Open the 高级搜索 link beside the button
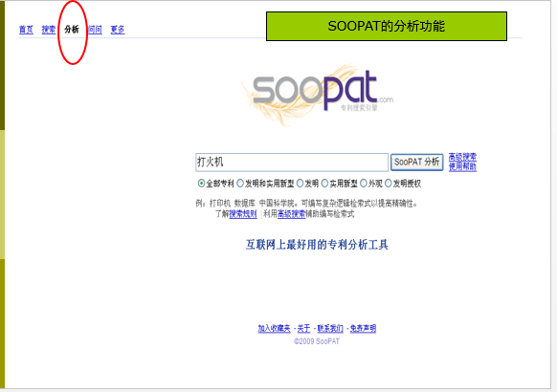The width and height of the screenshot is (557, 392). point(462,157)
